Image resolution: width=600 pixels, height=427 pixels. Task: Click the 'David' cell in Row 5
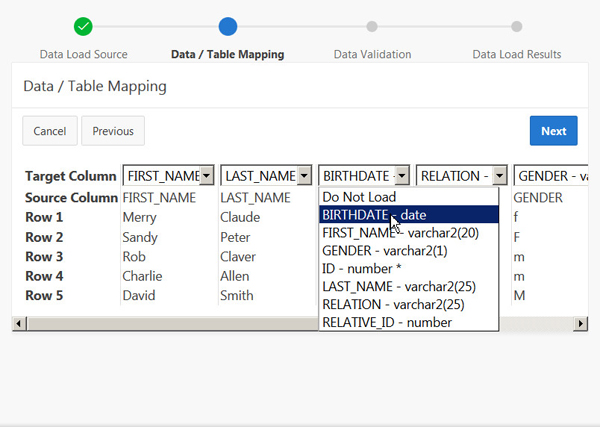coord(139,295)
